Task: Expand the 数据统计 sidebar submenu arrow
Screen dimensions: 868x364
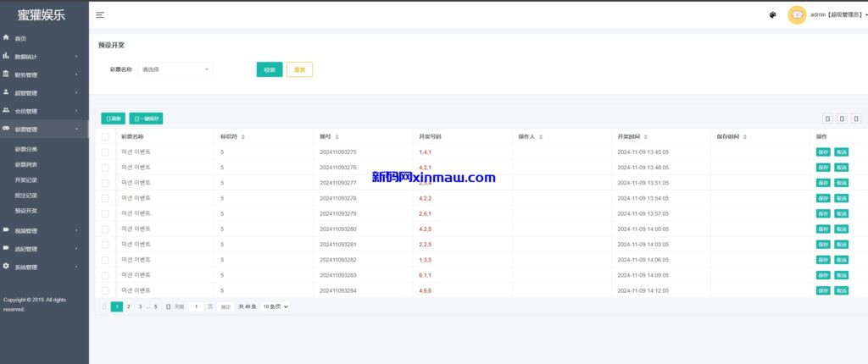Action: tap(76, 57)
